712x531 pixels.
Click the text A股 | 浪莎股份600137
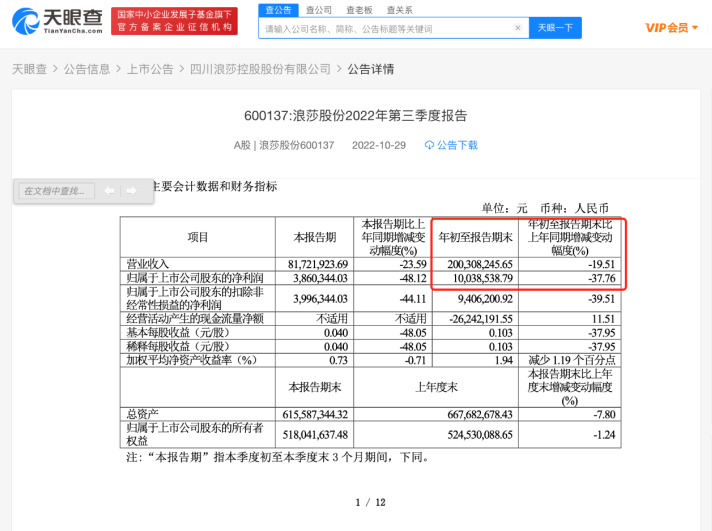(284, 145)
